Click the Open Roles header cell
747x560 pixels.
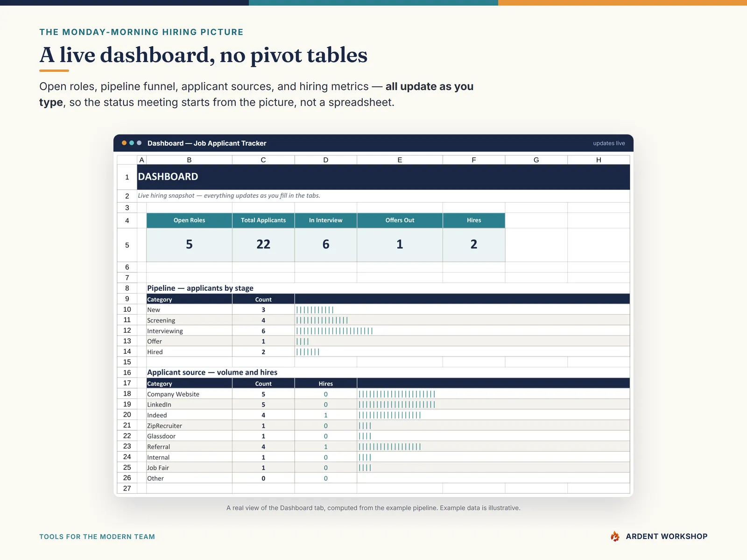[189, 220]
